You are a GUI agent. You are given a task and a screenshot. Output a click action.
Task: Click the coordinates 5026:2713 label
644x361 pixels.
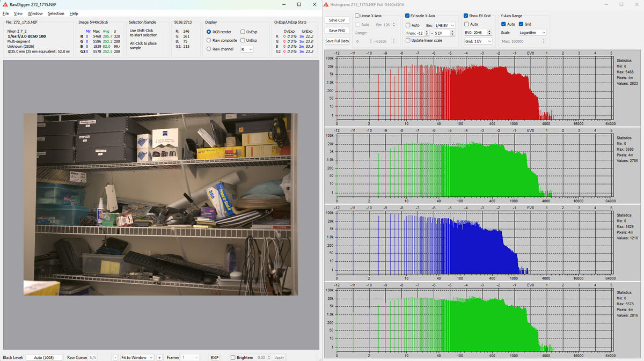coord(183,23)
